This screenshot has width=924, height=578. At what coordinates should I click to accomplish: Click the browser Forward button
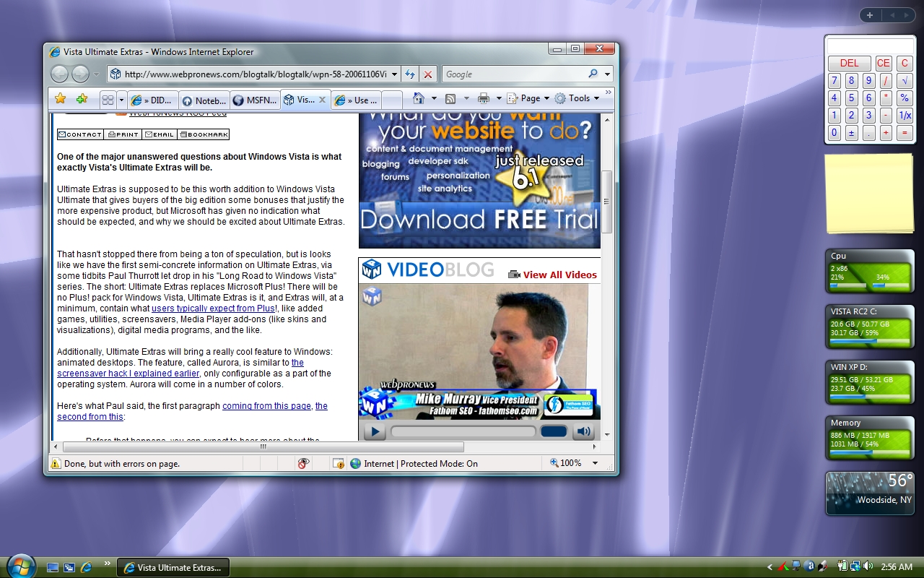pyautogui.click(x=80, y=74)
